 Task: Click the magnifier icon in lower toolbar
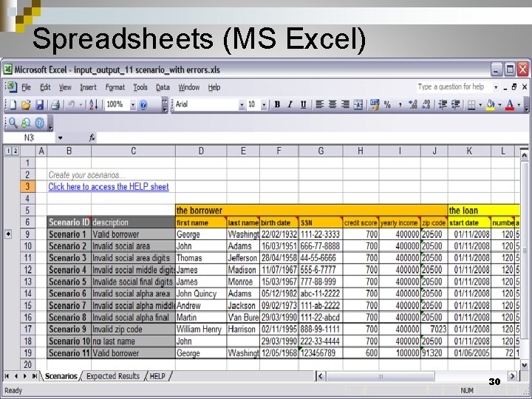click(x=13, y=123)
